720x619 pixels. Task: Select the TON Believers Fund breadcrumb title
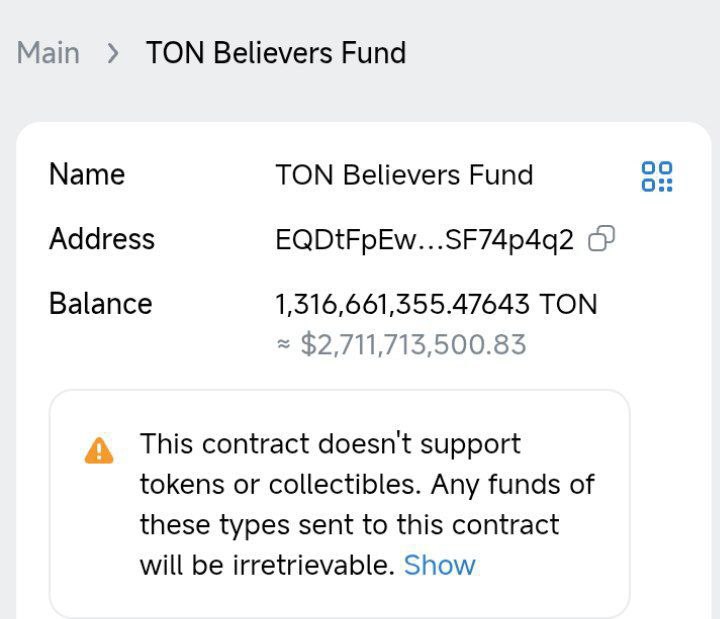pos(276,53)
